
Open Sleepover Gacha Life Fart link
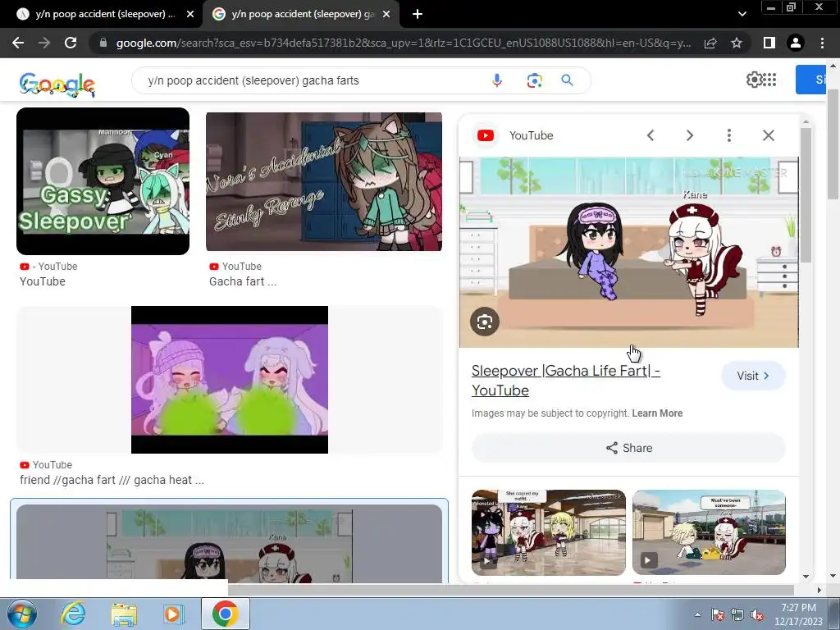(x=566, y=381)
